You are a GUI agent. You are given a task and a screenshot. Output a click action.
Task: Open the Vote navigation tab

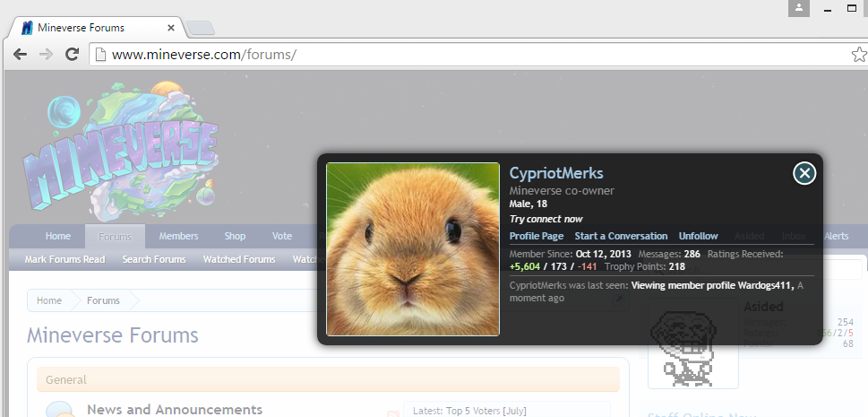pos(282,236)
